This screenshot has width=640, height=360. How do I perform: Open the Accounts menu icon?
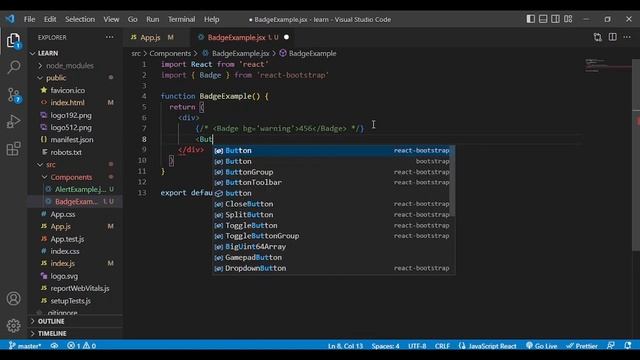(x=13, y=299)
